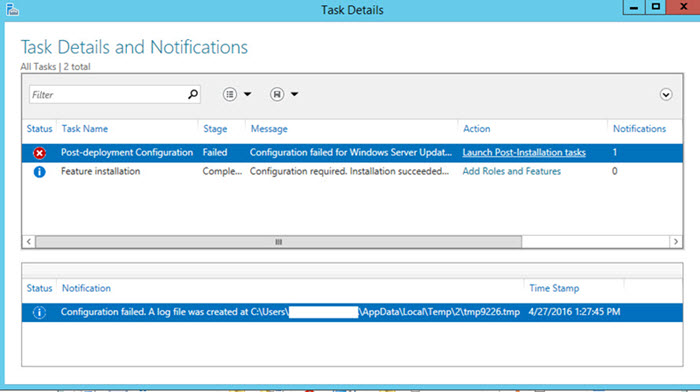700x392 pixels.
Task: Click the save query disk icon
Action: (x=277, y=94)
